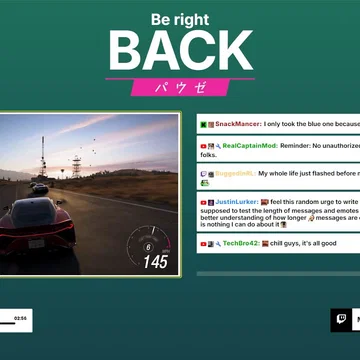360x360 pixels.
Task: Open BuggedinRL's username in chat
Action: tap(236, 174)
